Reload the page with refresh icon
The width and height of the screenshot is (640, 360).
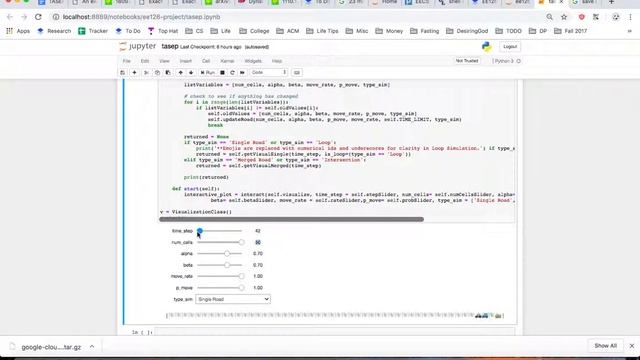[38, 17]
